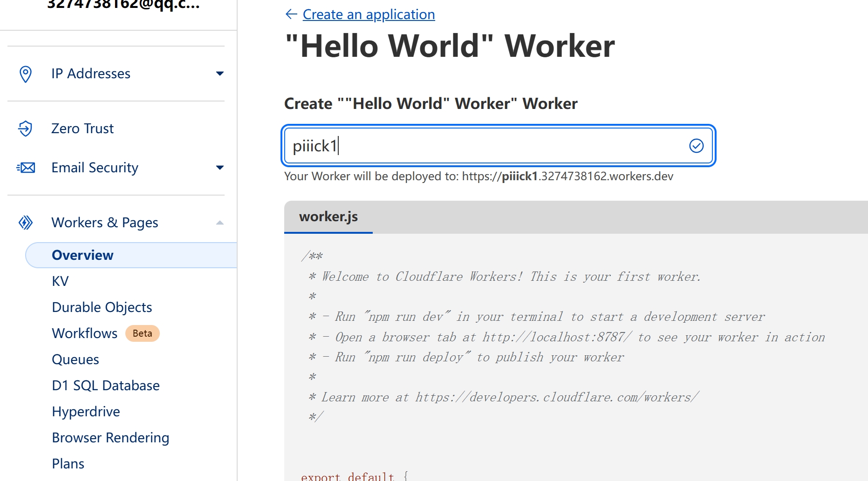Expand the Email Security dropdown arrow
This screenshot has height=481, width=868.
pos(220,168)
